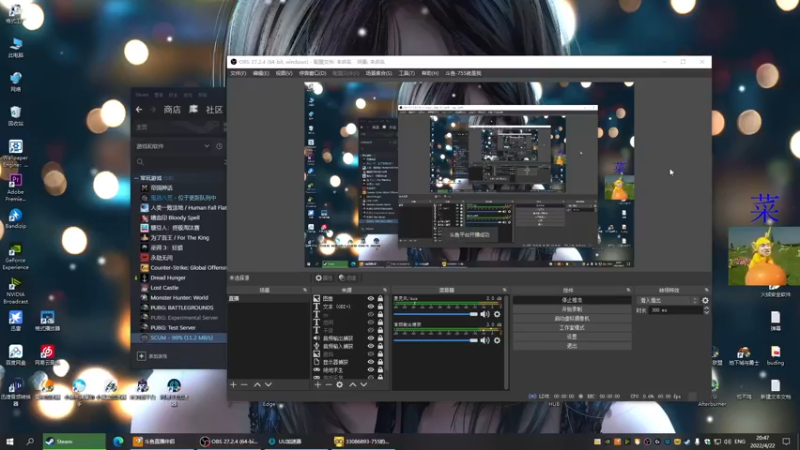Viewport: 800px width, 450px height.
Task: Lock the 显示器捕获 source
Action: pyautogui.click(x=380, y=362)
